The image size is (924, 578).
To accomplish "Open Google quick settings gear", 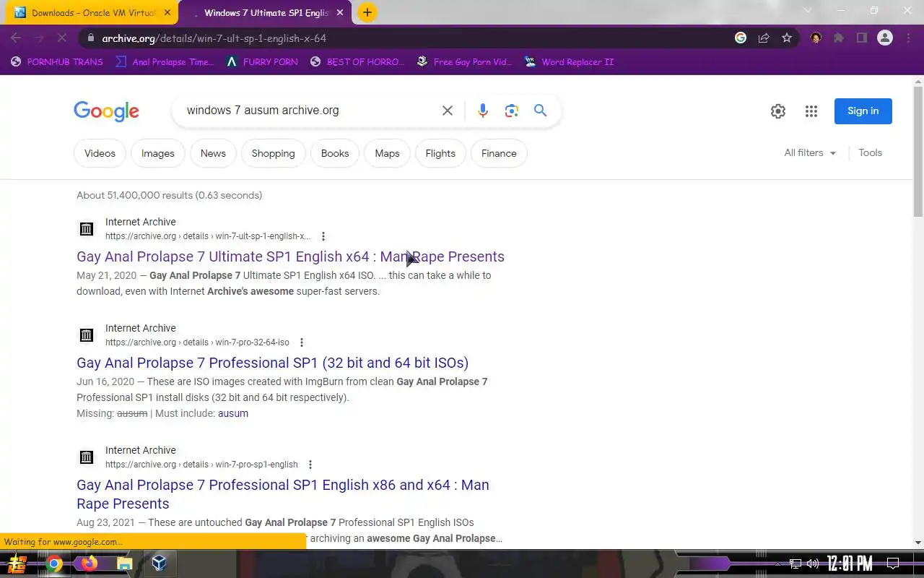I will (778, 111).
